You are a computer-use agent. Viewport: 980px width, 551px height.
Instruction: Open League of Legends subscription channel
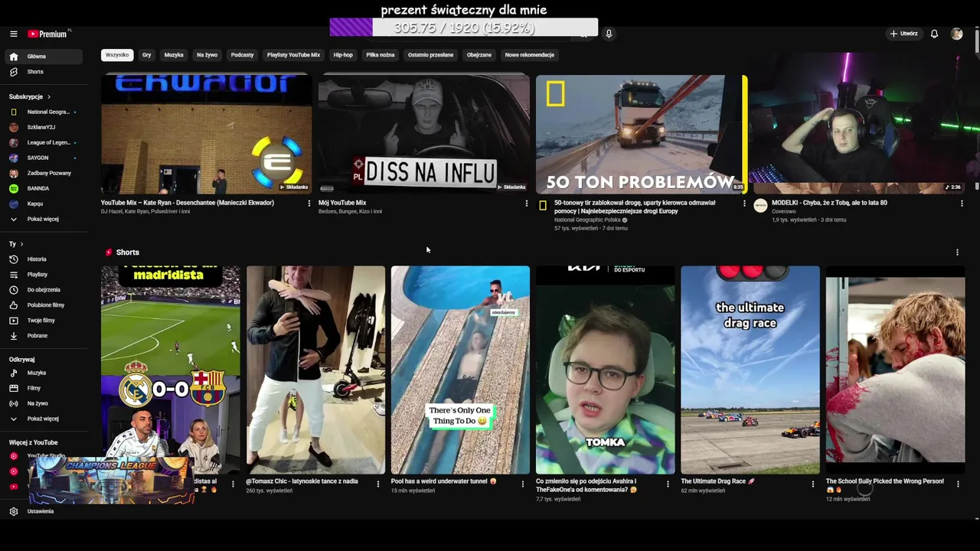click(x=42, y=142)
